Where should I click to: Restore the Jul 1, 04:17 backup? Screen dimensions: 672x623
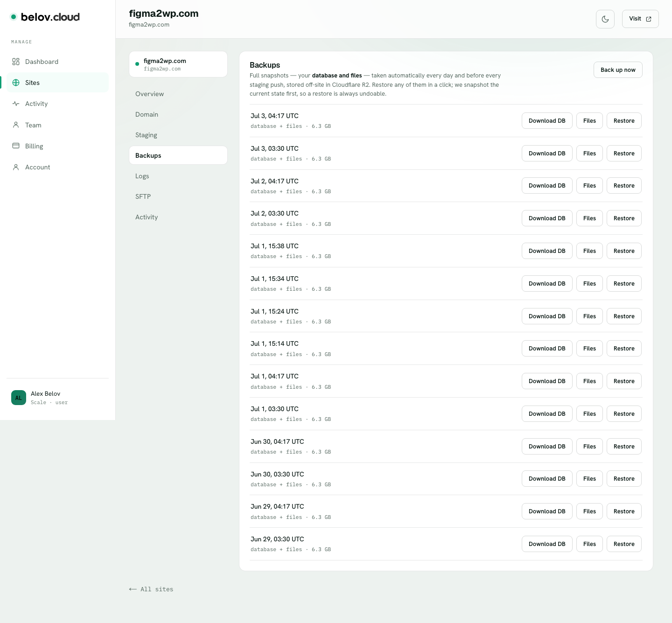[x=624, y=381]
